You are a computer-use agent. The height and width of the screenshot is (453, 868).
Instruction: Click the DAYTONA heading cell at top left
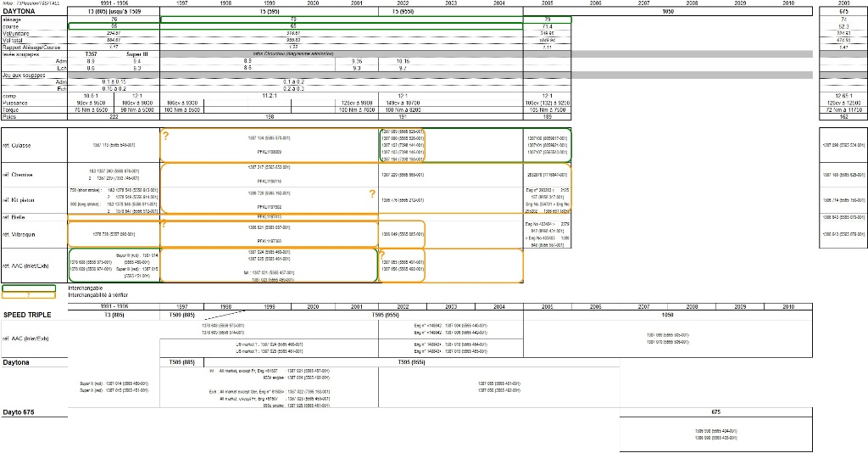pyautogui.click(x=18, y=11)
